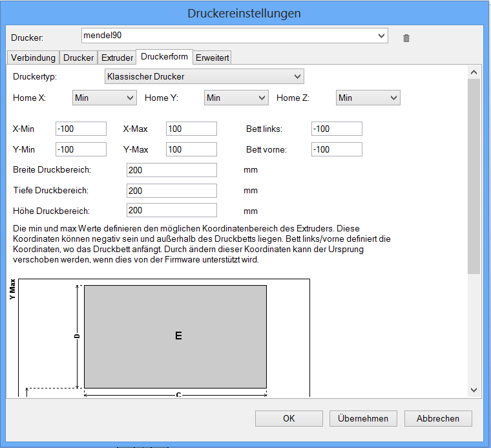
Task: Open the Erweitert tab
Action: coord(213,58)
